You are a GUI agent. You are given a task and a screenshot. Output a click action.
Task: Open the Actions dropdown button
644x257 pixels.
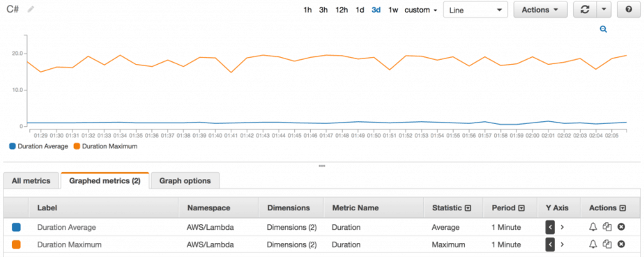coord(541,10)
